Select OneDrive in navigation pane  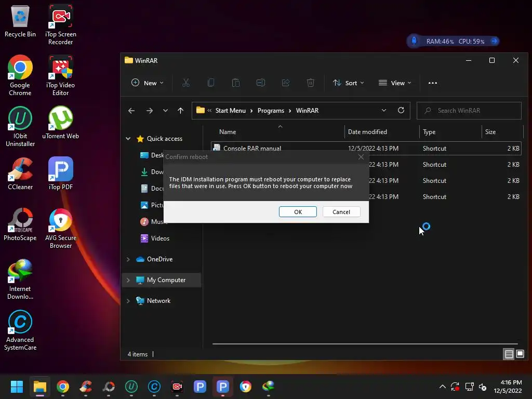tap(159, 259)
